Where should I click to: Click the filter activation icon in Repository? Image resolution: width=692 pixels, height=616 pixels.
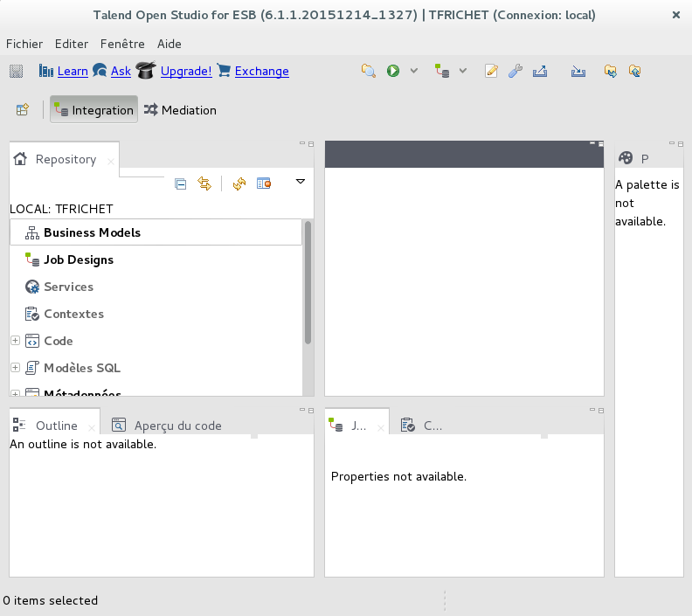(264, 183)
